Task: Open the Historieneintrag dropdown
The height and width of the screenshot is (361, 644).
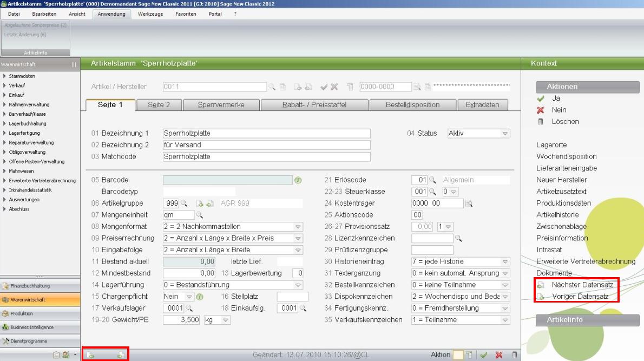Action: pos(505,261)
